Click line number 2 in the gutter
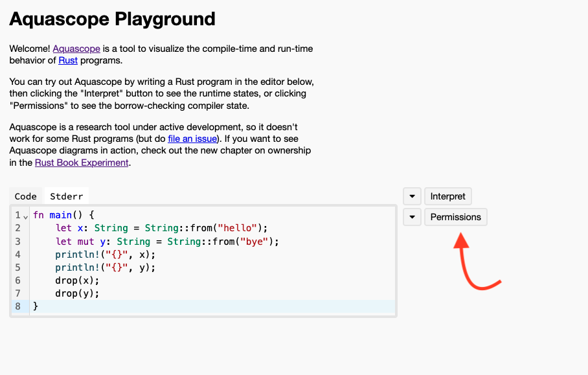The width and height of the screenshot is (588, 375). click(x=17, y=228)
